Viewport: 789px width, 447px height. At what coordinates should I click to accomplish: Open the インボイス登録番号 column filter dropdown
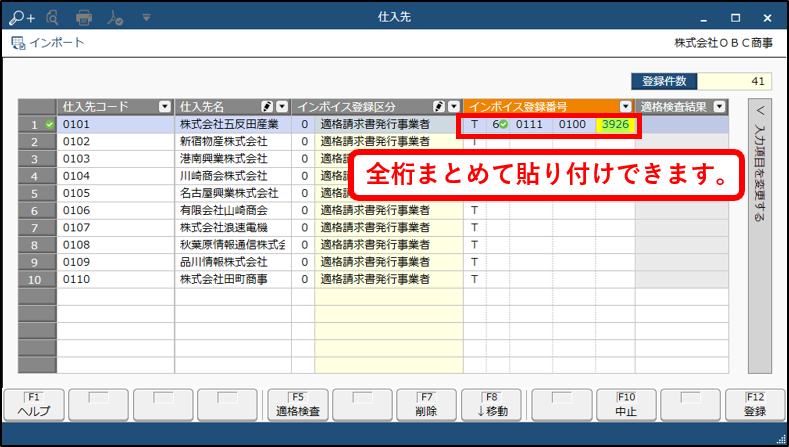pos(625,107)
